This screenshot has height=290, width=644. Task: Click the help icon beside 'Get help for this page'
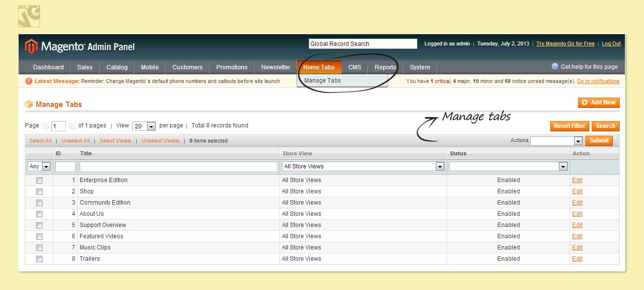tap(555, 66)
